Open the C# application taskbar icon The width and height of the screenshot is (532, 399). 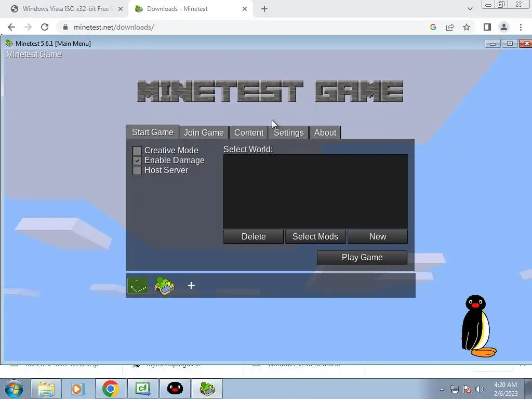pos(142,389)
